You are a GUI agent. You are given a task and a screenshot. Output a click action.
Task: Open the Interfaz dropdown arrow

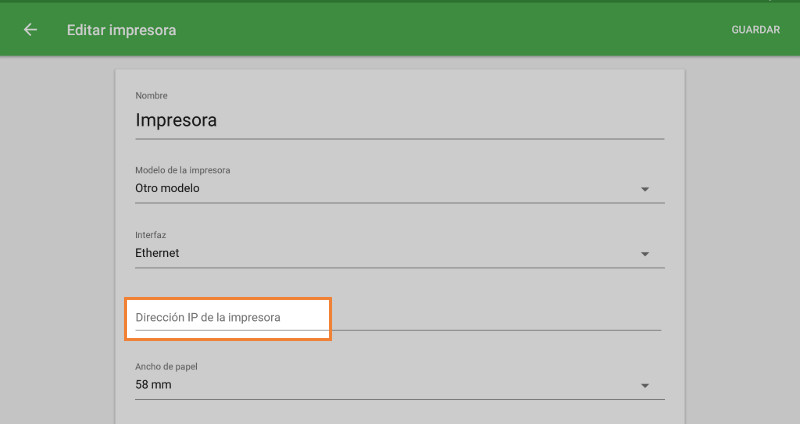pyautogui.click(x=645, y=254)
